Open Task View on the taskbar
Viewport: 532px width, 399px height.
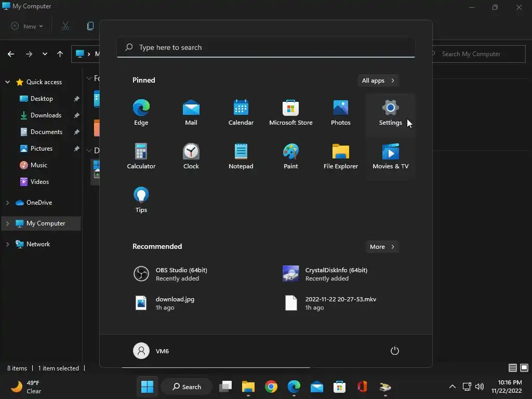click(225, 387)
